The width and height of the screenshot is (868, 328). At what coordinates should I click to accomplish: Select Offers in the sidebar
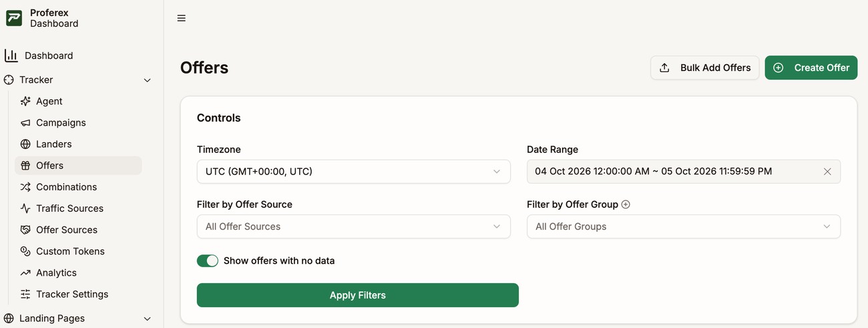tap(78, 166)
